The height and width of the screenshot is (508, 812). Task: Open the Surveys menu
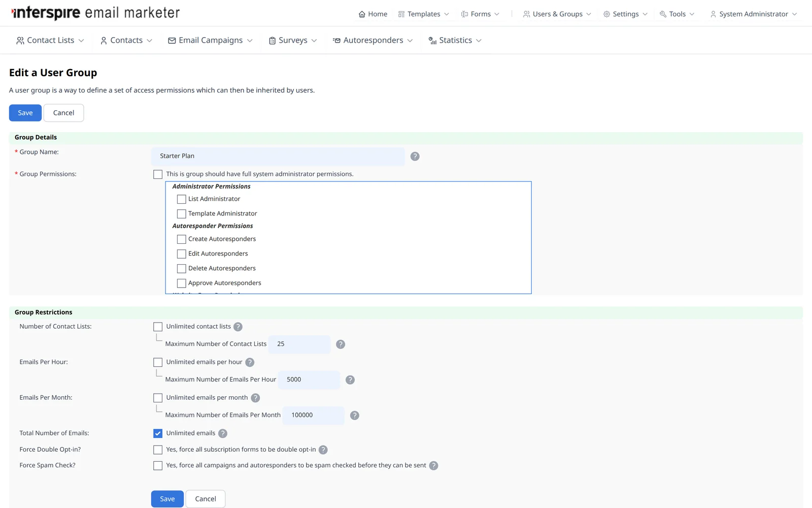coord(293,41)
